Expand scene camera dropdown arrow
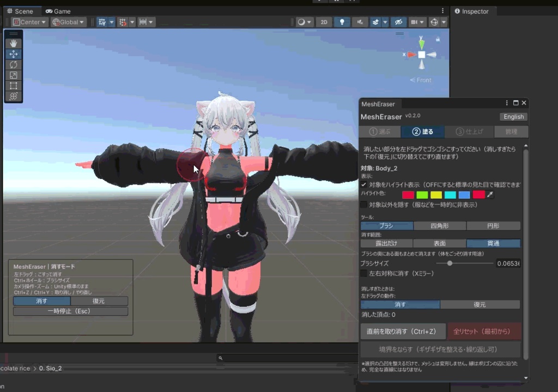The height and width of the screenshot is (392, 558). [422, 22]
